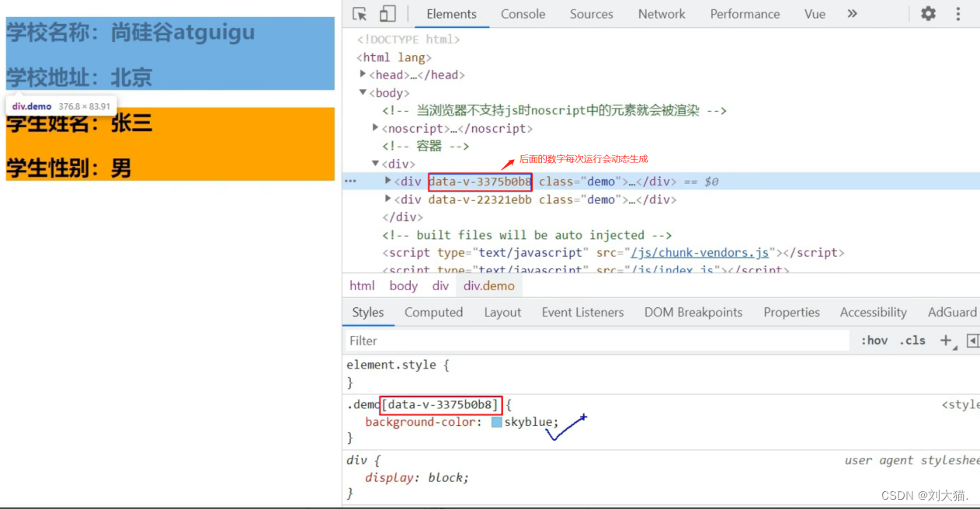Click the 学校地址：北京 heading

coord(79,77)
